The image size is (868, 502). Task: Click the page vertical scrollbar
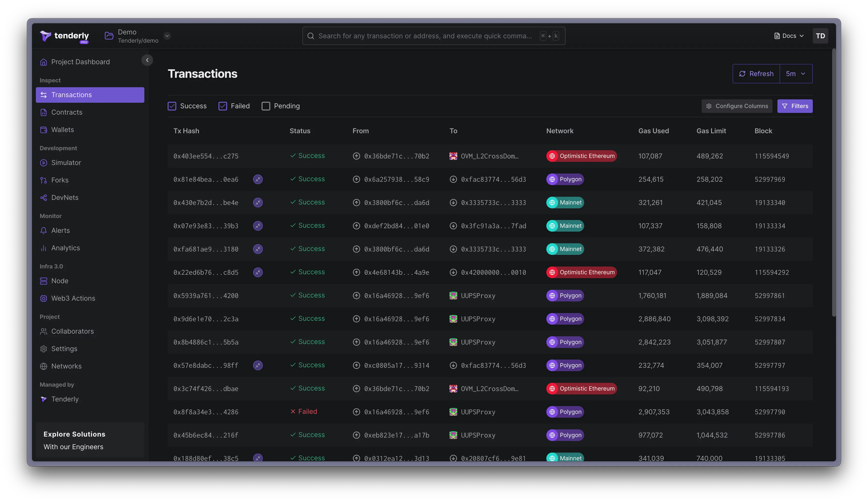(x=834, y=183)
